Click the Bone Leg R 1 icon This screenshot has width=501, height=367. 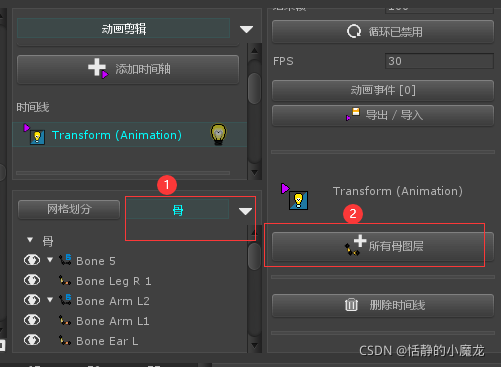click(x=65, y=280)
